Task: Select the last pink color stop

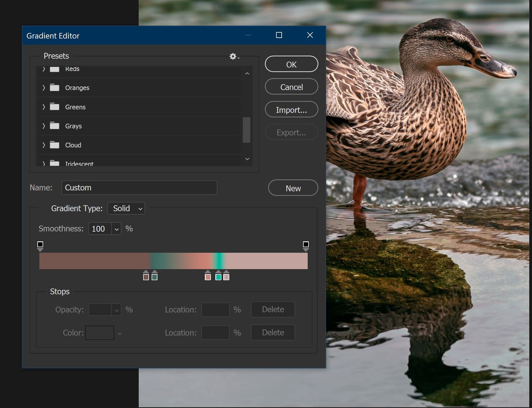Action: coord(226,277)
